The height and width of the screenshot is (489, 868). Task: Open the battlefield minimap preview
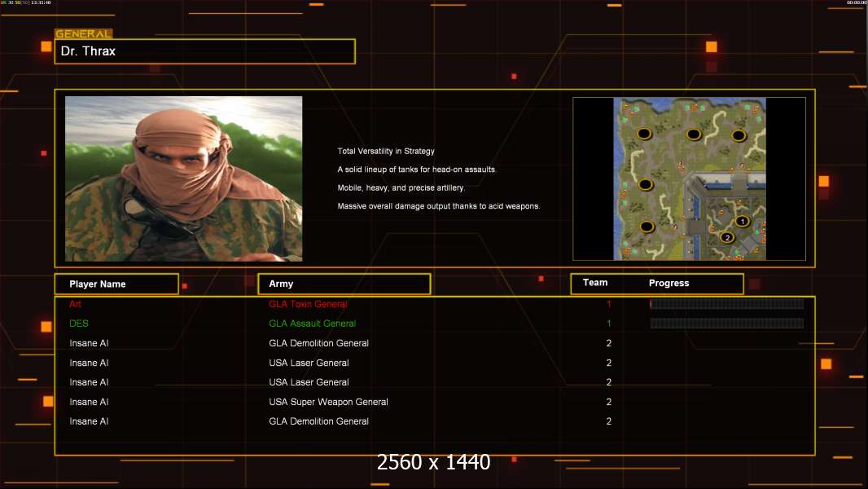click(x=689, y=178)
